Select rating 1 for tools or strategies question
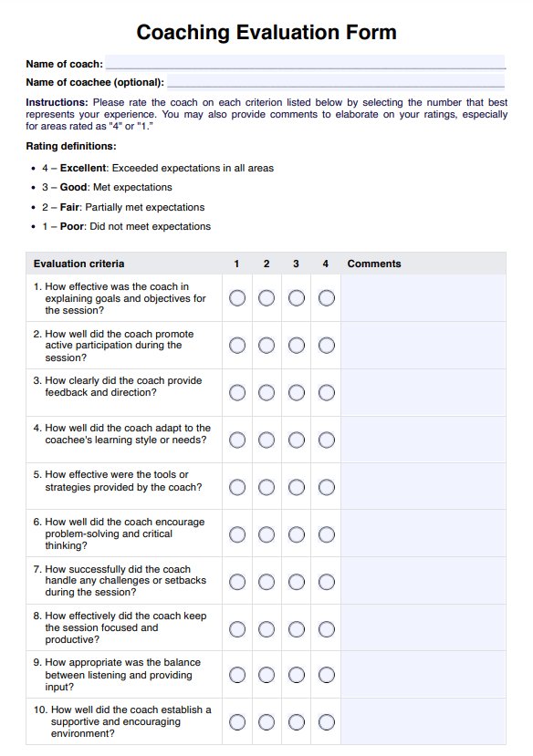 click(236, 487)
